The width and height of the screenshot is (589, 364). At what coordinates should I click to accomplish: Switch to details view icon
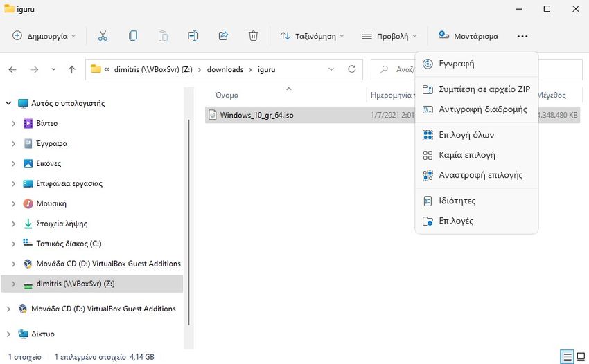click(568, 356)
